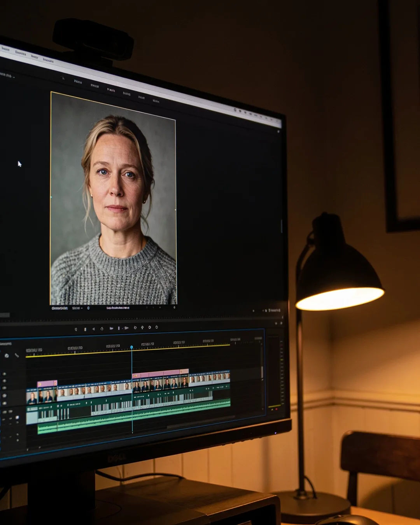Click the vertical scrollbar at the timeline's right edge
This screenshot has height=525, width=420.
[262, 372]
